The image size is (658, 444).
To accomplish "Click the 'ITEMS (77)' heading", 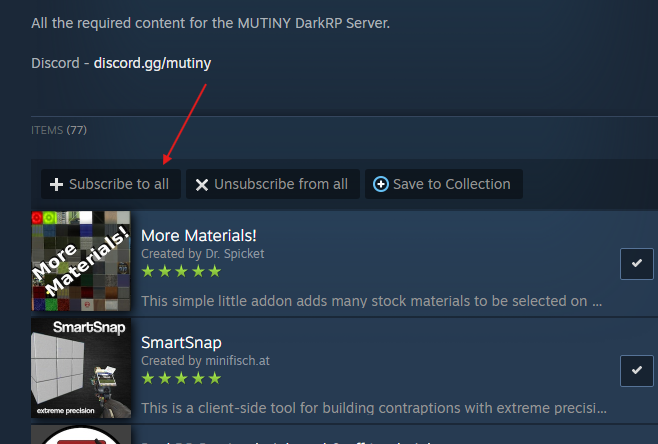I will point(59,130).
